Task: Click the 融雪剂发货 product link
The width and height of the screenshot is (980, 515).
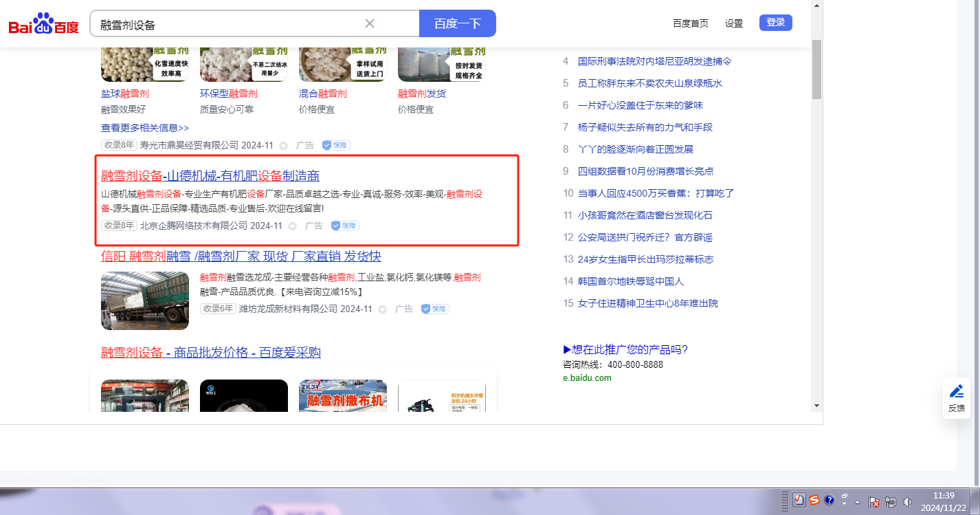Action: (422, 94)
